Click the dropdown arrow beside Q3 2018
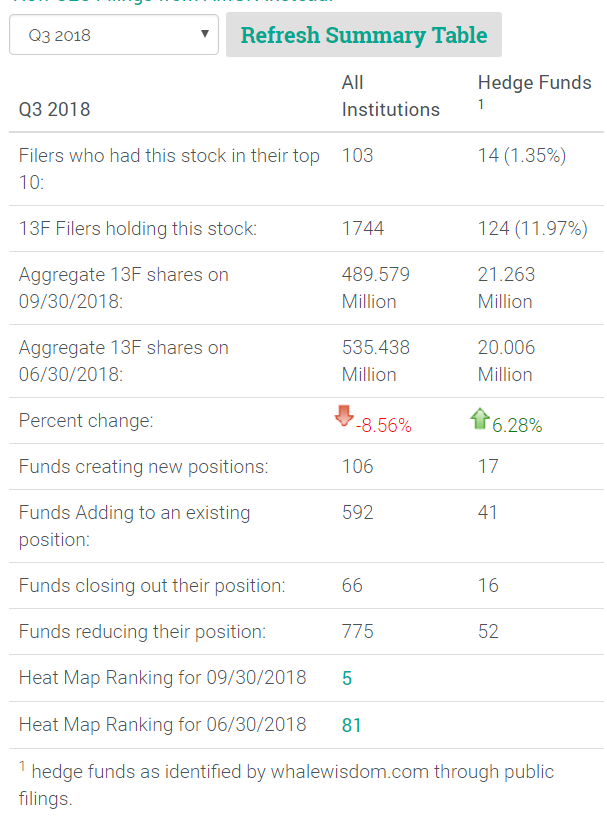 (x=204, y=35)
